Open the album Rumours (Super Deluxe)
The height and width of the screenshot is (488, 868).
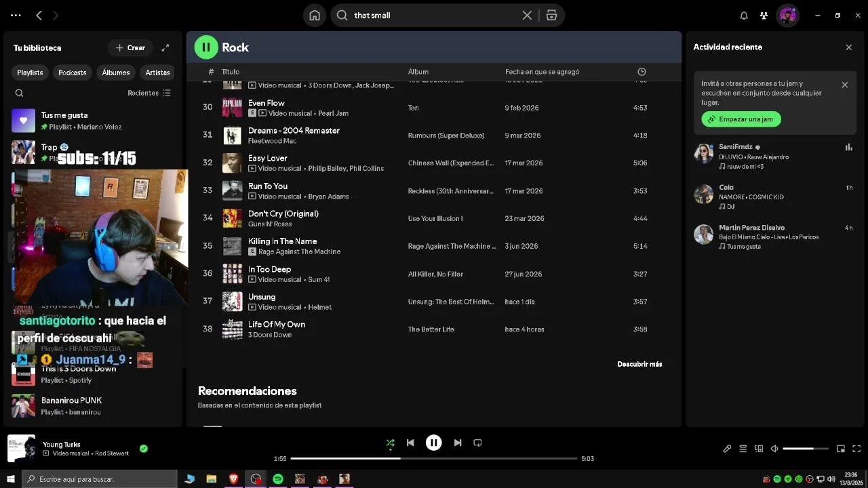(446, 136)
